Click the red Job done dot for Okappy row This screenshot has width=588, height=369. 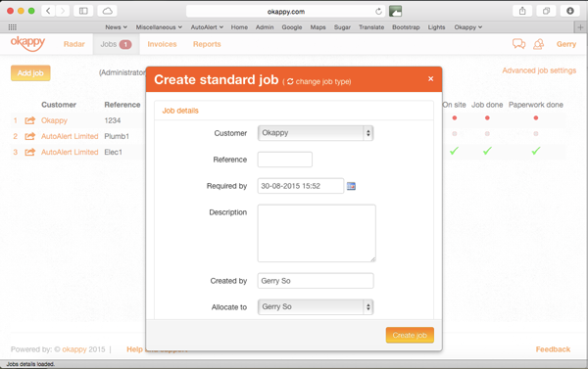click(487, 118)
